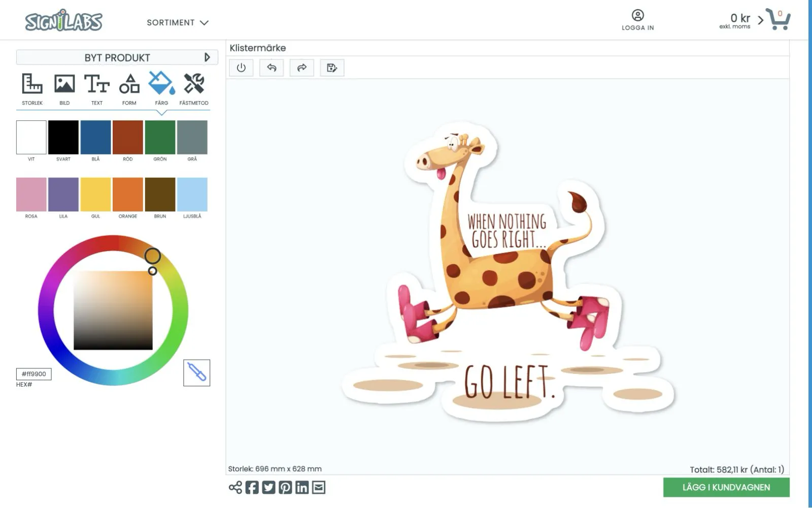Add to cart with Lägg i kundvagnen
This screenshot has width=812, height=508.
pyautogui.click(x=726, y=487)
